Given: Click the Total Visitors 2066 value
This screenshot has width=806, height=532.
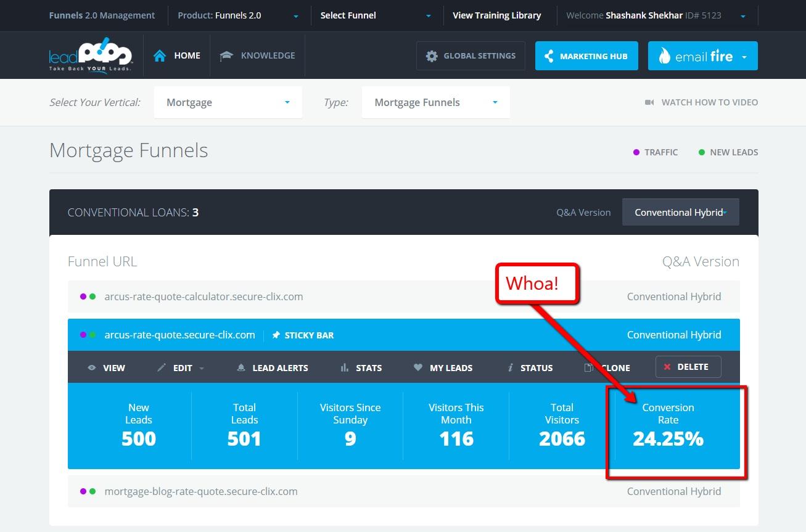Looking at the screenshot, I should [562, 439].
